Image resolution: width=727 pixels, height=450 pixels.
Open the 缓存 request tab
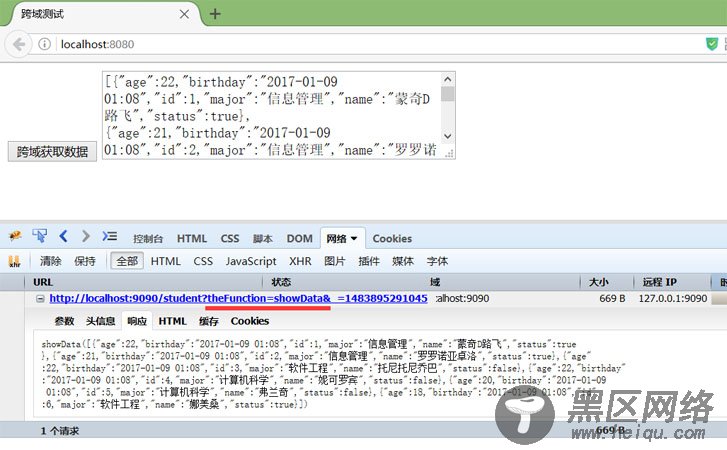tap(209, 321)
